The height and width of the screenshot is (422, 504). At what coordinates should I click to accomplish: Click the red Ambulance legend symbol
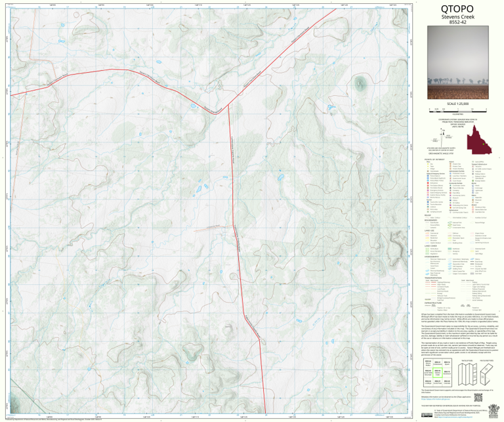427,183
